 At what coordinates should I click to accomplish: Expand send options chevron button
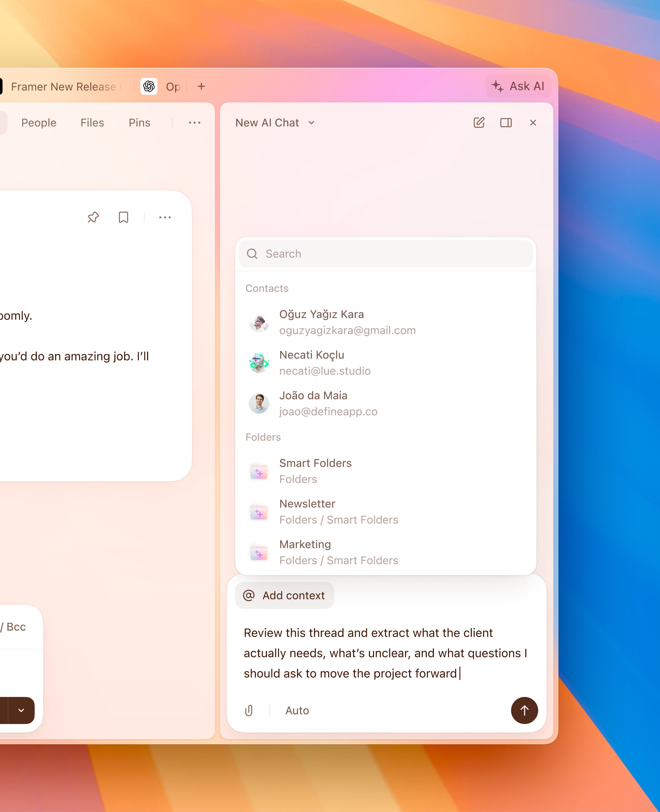(x=21, y=710)
